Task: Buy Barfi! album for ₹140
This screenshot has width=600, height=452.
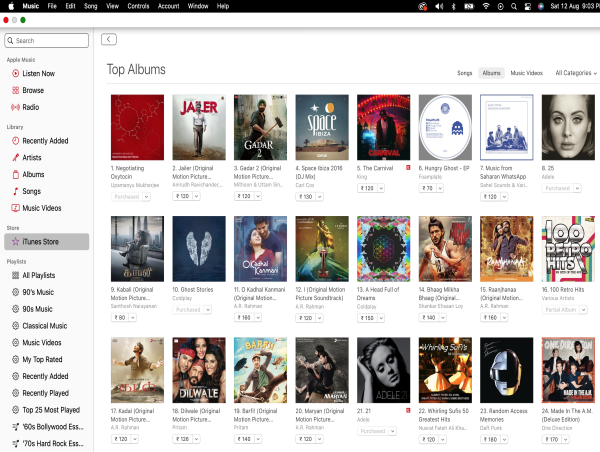Action: click(x=244, y=439)
